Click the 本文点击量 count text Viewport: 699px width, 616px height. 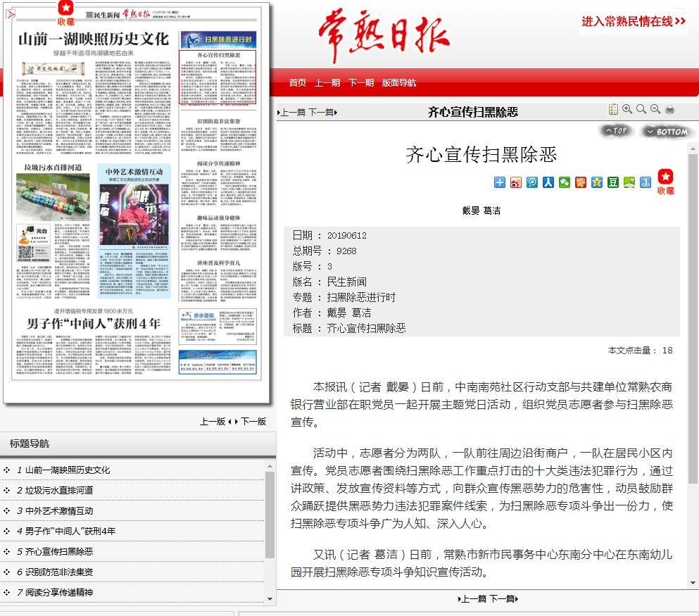640,351
